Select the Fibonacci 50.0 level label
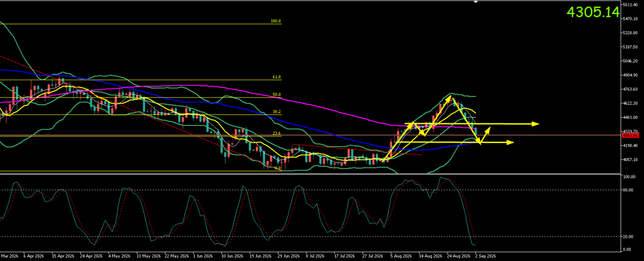This screenshot has width=644, height=261. click(276, 95)
